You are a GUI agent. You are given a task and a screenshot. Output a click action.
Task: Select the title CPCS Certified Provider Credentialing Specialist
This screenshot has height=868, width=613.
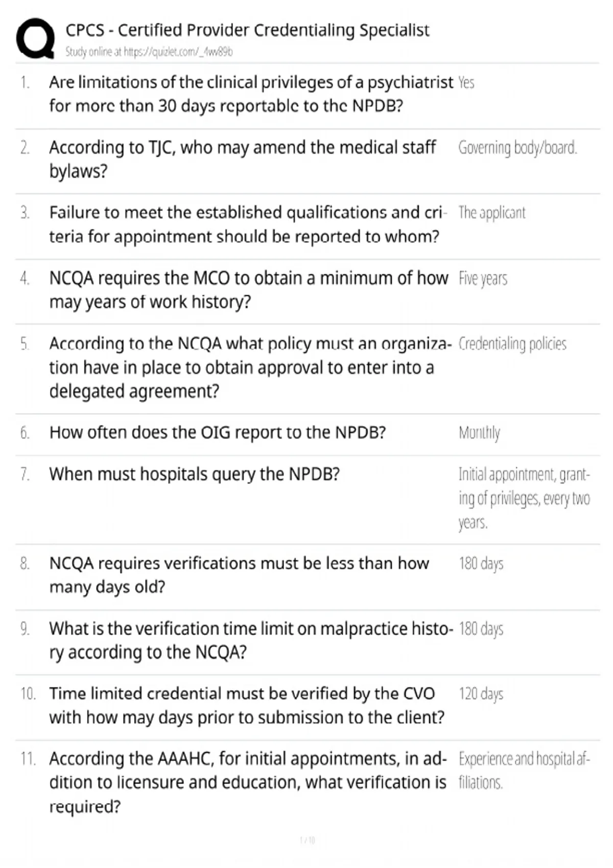(248, 30)
